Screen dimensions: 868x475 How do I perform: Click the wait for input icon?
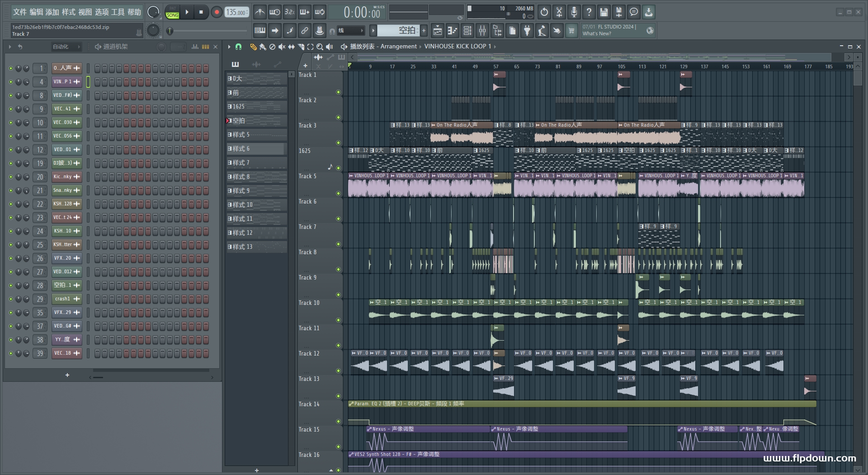click(274, 12)
